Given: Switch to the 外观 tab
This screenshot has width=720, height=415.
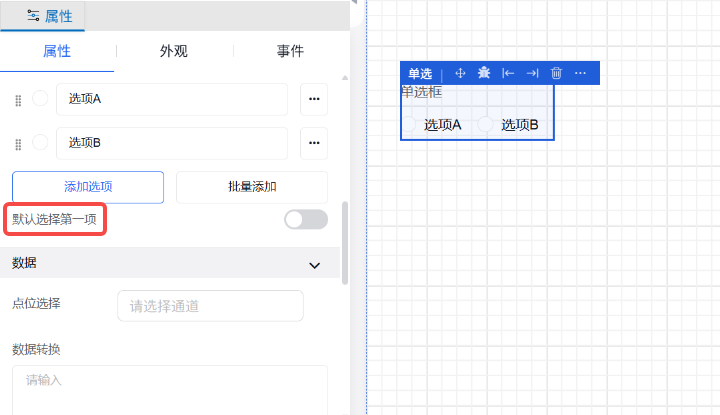Looking at the screenshot, I should pos(174,51).
